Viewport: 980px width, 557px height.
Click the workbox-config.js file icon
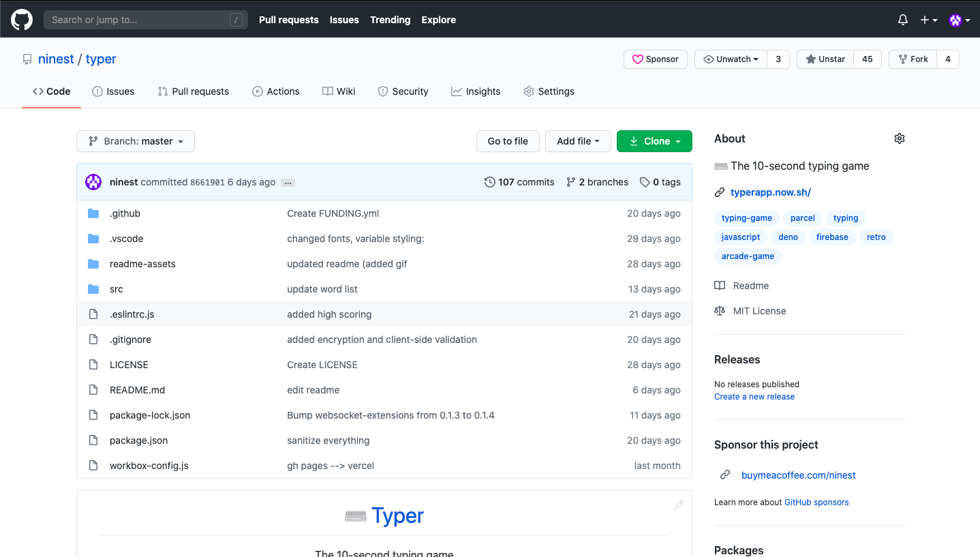click(93, 466)
